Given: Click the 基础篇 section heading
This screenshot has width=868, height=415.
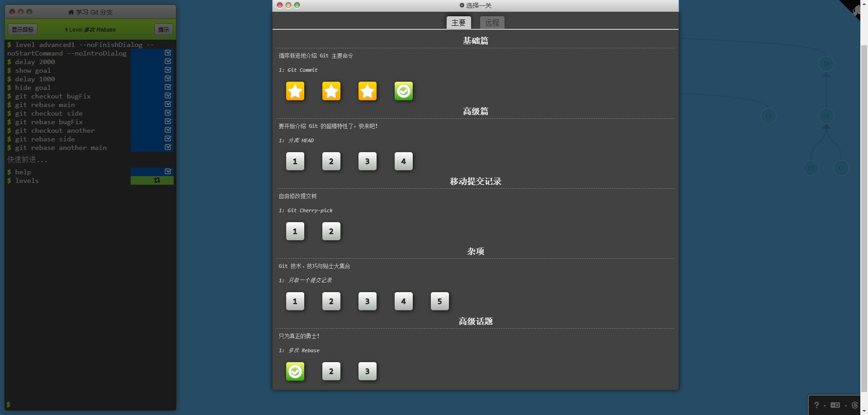Looking at the screenshot, I should [476, 41].
